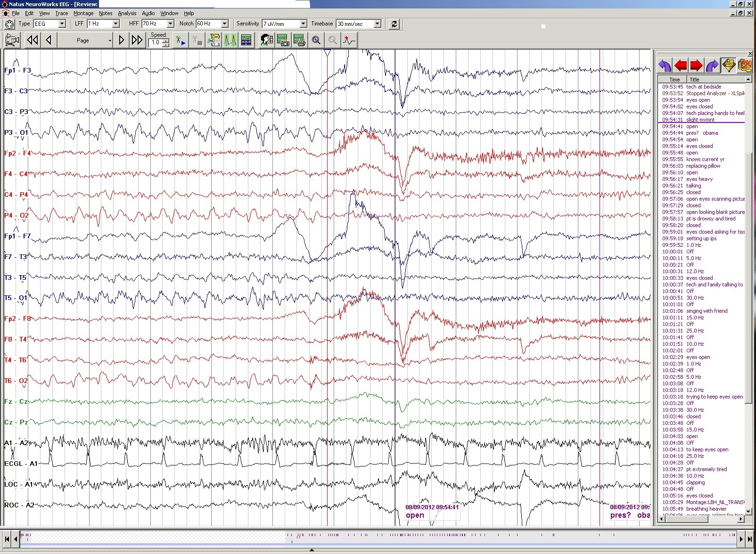This screenshot has height=554, width=756.
Task: Toggle the green spike peaks display button
Action: click(230, 41)
